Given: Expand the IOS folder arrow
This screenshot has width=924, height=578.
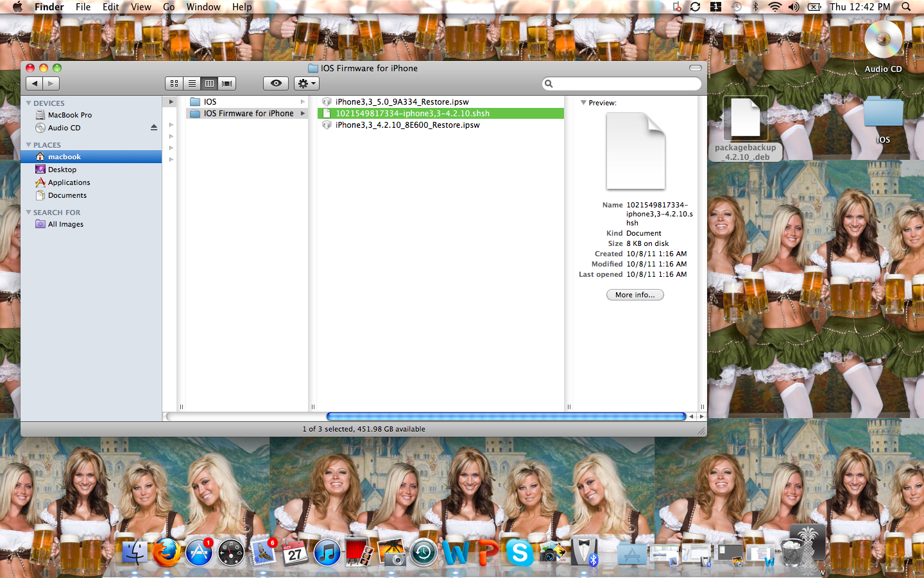Looking at the screenshot, I should tap(303, 101).
